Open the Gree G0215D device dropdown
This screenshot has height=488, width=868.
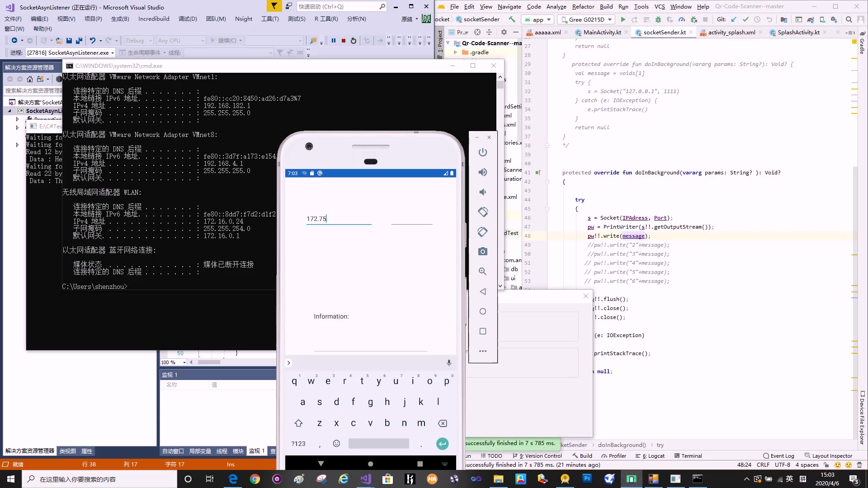[x=585, y=19]
